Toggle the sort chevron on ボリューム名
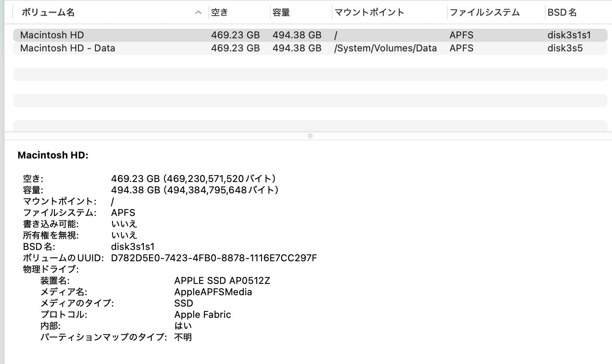Image resolution: width=612 pixels, height=364 pixels. tap(198, 12)
